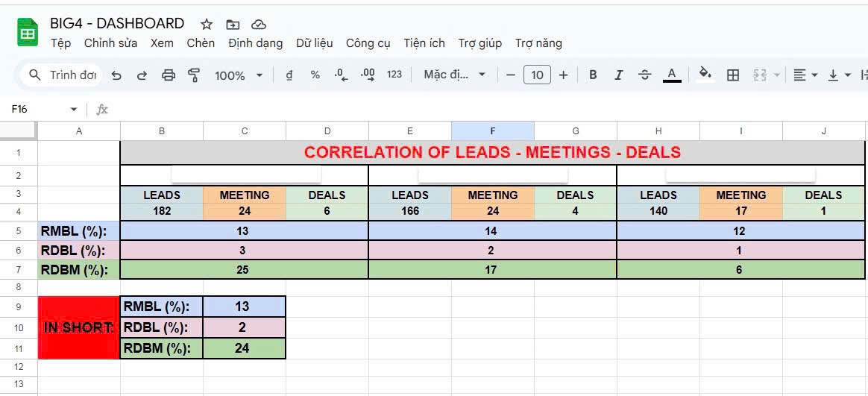Viewport: 868px width, 396px height.
Task: Toggle strikethrough formatting
Action: tap(645, 75)
